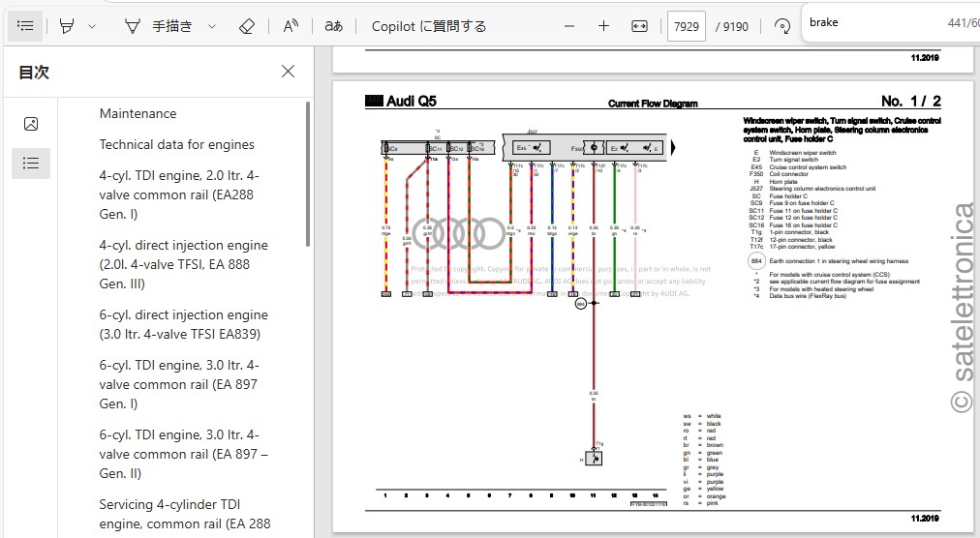980x538 pixels.
Task: Open 4-cyl. TDI engine EA288 Gen. I entry
Action: coord(179,194)
